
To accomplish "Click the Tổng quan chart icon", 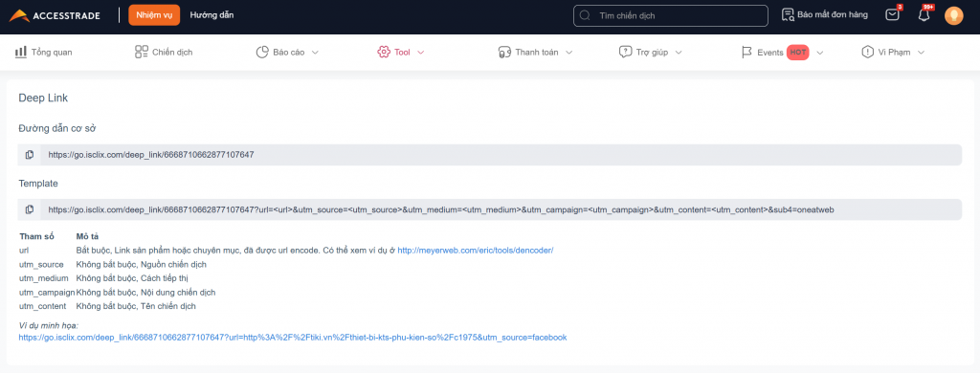I will click(x=21, y=52).
